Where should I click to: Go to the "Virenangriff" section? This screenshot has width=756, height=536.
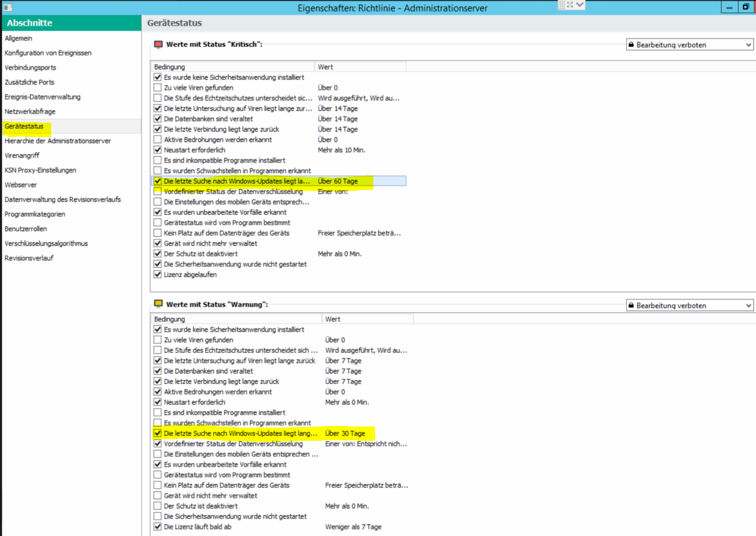[22, 156]
